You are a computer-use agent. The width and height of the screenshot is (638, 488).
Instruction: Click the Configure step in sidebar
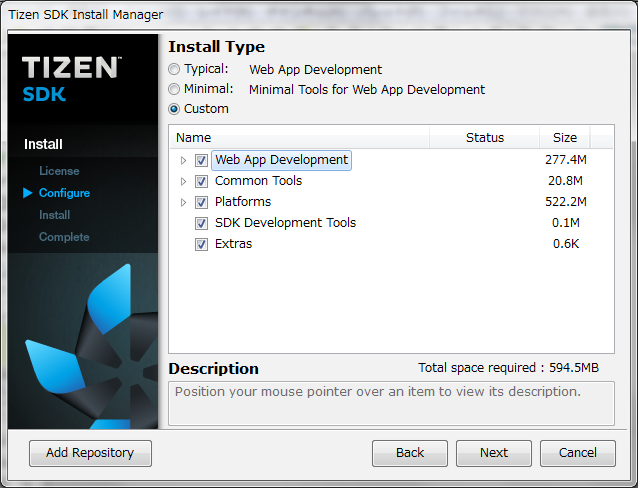[64, 193]
